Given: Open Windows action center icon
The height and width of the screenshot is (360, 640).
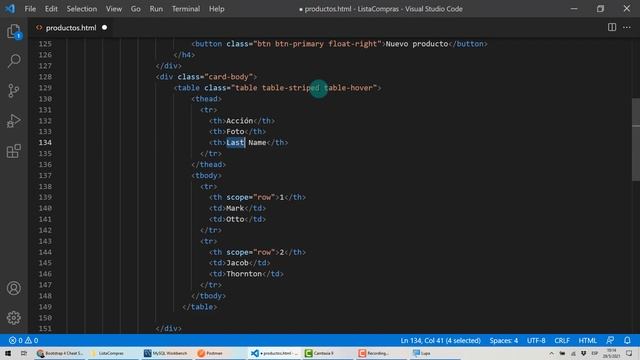Looking at the screenshot, I should coord(629,353).
